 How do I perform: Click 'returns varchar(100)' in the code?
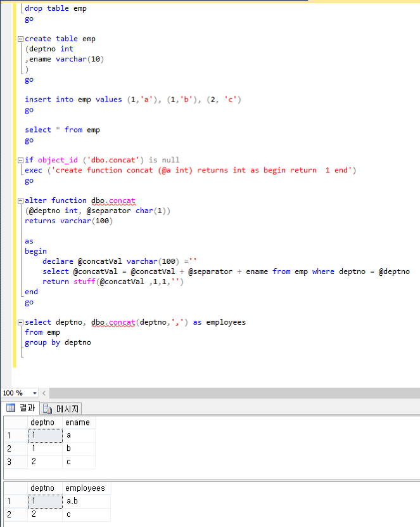(69, 221)
